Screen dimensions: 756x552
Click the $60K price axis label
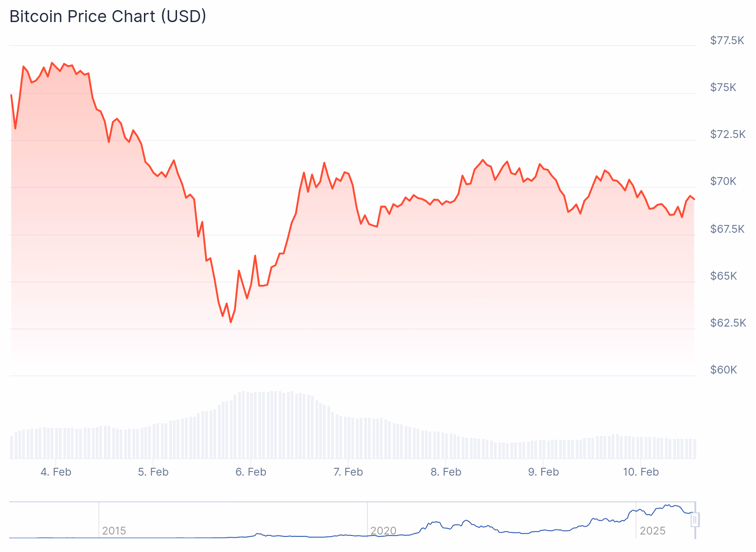coord(723,370)
